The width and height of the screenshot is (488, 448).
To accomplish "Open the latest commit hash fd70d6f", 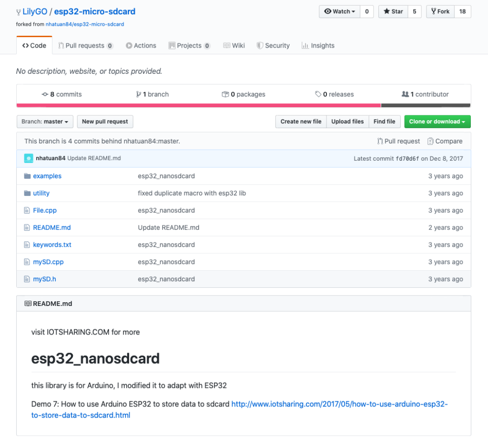I will (x=407, y=158).
